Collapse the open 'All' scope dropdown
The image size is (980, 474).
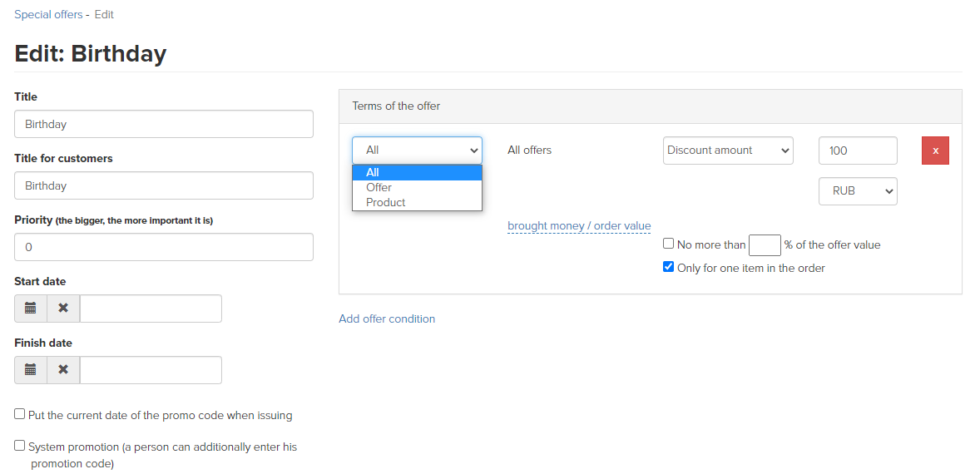click(x=417, y=151)
